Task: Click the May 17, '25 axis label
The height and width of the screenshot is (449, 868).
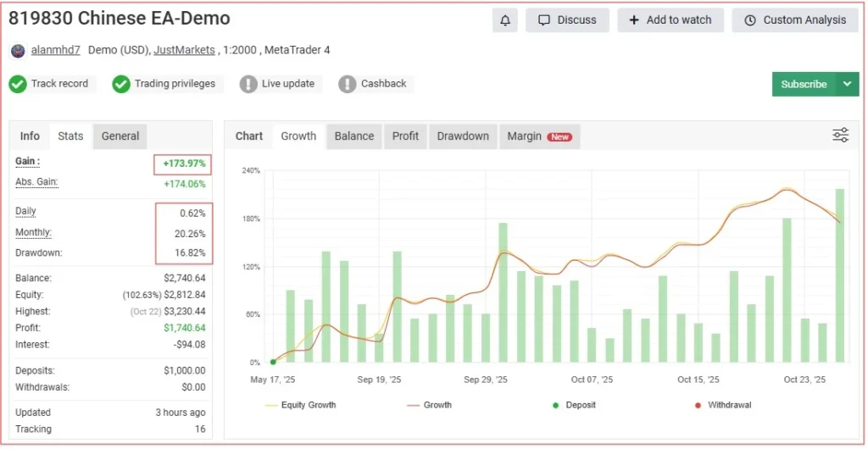Action: [271, 380]
